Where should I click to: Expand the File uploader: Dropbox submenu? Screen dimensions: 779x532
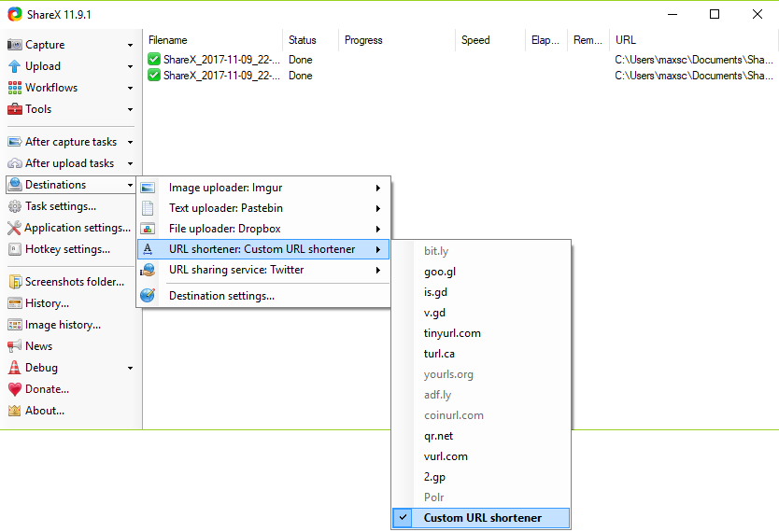263,229
